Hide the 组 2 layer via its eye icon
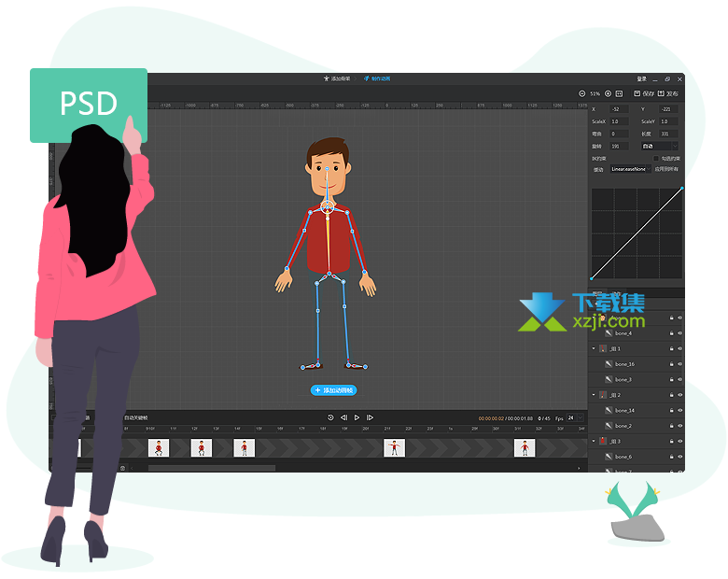The width and height of the screenshot is (728, 579). point(679,394)
